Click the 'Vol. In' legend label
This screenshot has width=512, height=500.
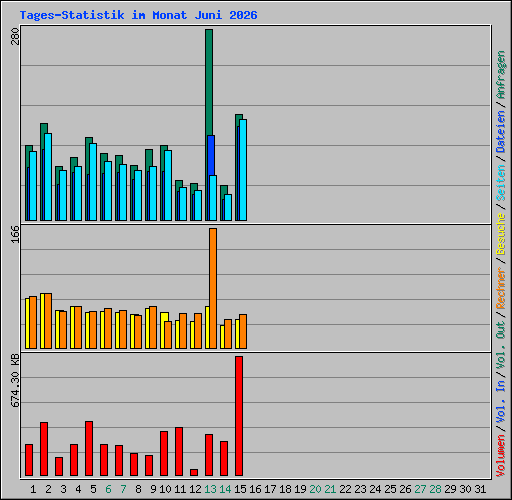coord(501,402)
